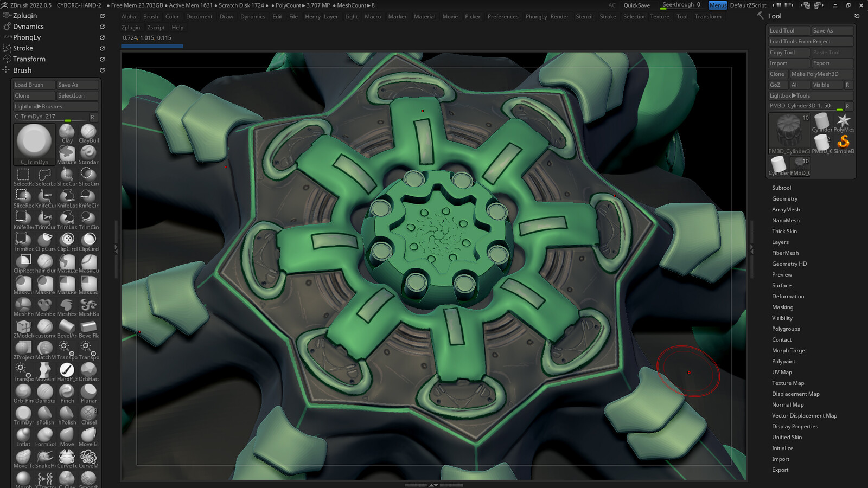Open the ArrayMesh section
Viewport: 868px width, 488px height.
786,209
